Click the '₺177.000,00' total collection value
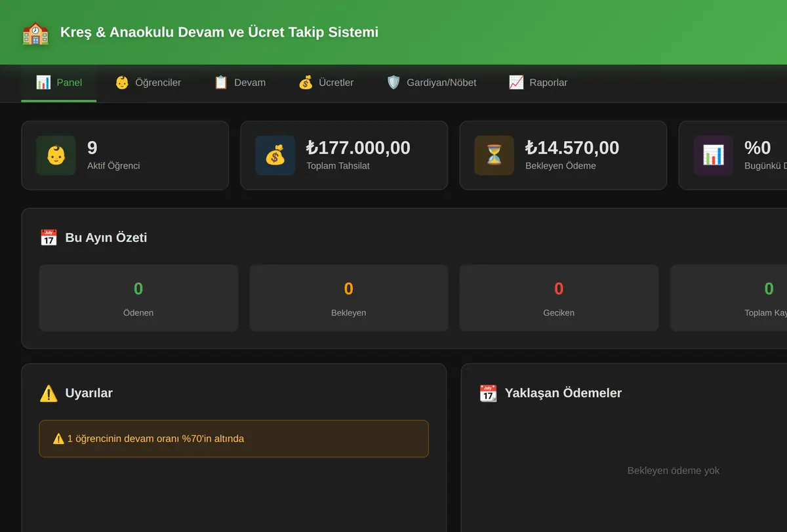Screen dimensions: 787x532 coord(358,148)
